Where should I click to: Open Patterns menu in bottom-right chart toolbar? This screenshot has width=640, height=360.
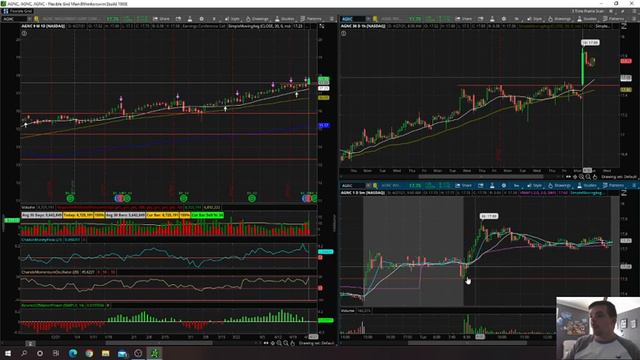coord(613,185)
